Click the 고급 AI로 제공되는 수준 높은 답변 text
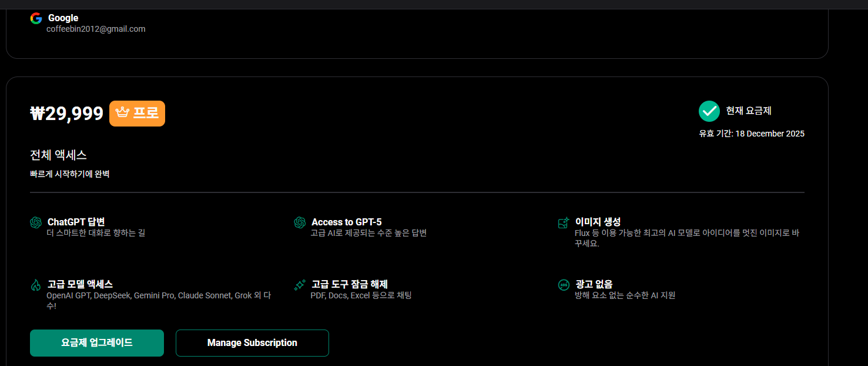Viewport: 868px width, 366px height. [x=368, y=233]
